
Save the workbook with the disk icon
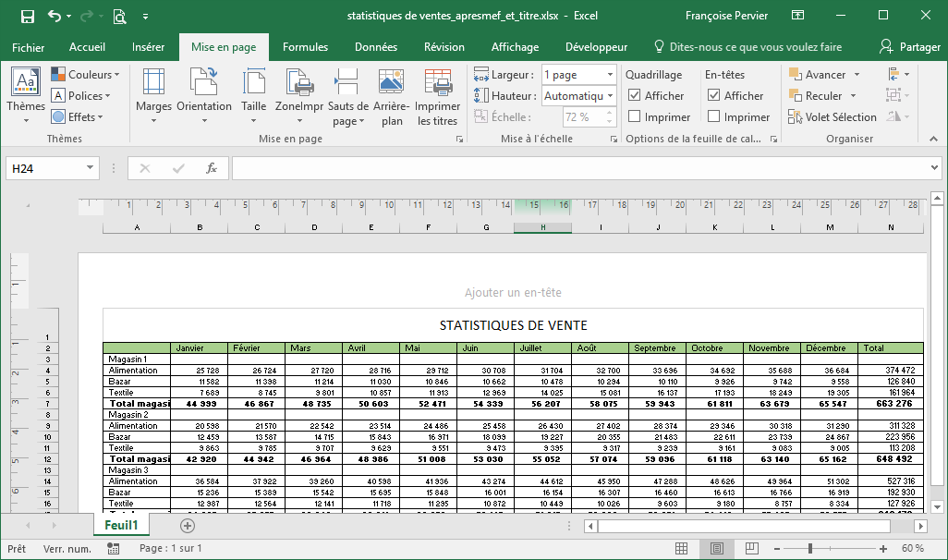[27, 16]
